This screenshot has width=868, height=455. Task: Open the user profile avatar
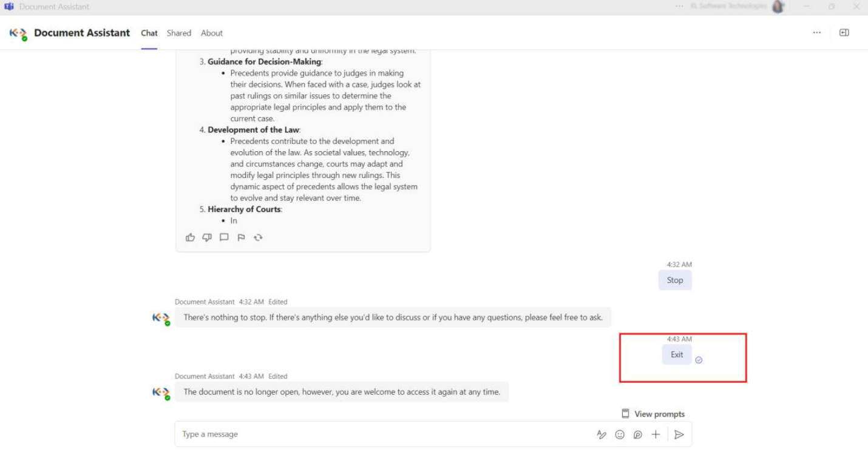pyautogui.click(x=778, y=7)
